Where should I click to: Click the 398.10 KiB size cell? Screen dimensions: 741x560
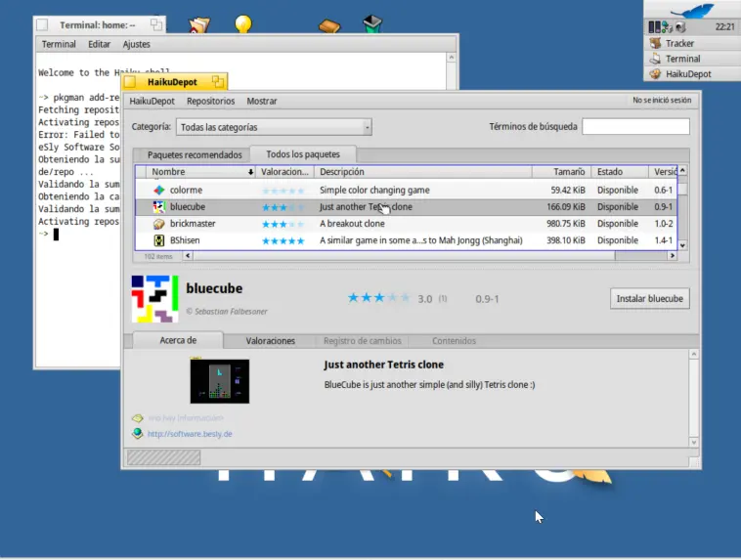coord(566,240)
